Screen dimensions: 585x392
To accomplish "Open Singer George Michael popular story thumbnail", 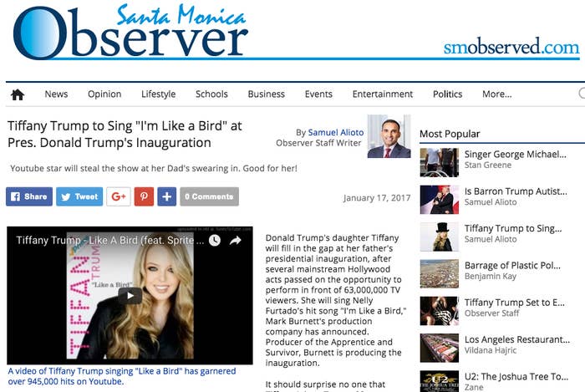I will (x=439, y=162).
